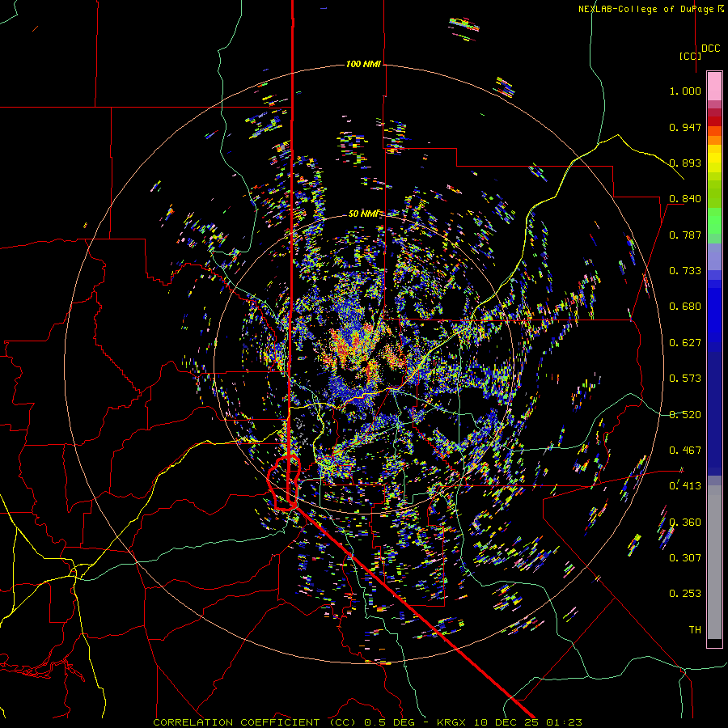The height and width of the screenshot is (728, 728).
Task: Click the 0.467 legend value
Action: click(685, 451)
